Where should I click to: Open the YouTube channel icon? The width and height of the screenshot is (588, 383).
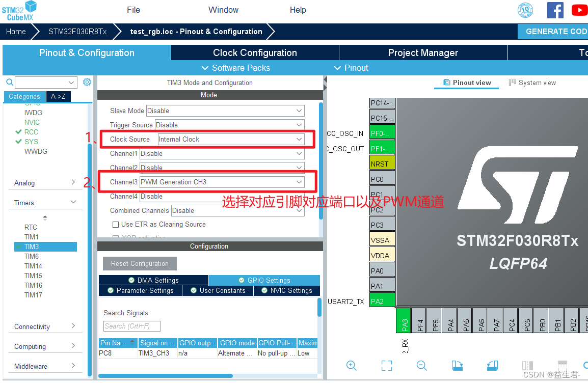(x=579, y=10)
